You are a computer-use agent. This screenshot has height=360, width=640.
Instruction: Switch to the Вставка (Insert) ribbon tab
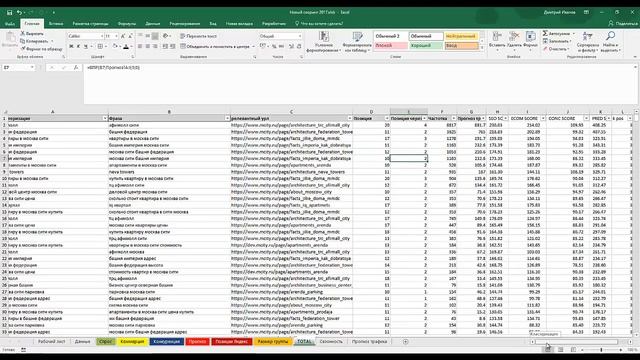pos(56,24)
